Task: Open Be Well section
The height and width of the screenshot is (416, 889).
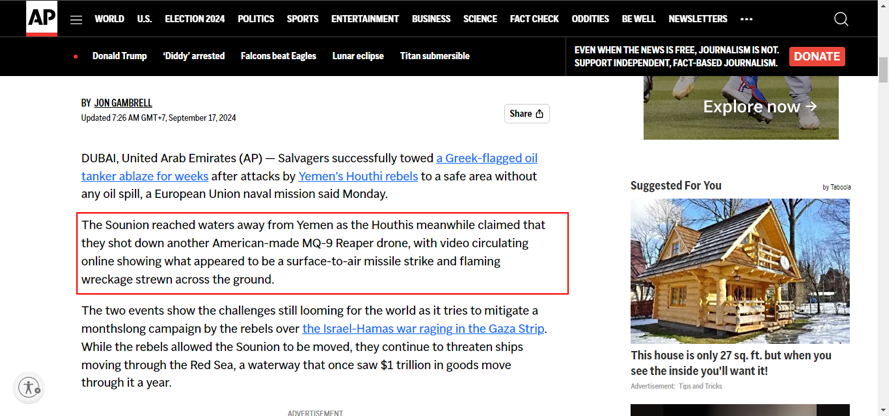Action: click(x=638, y=19)
